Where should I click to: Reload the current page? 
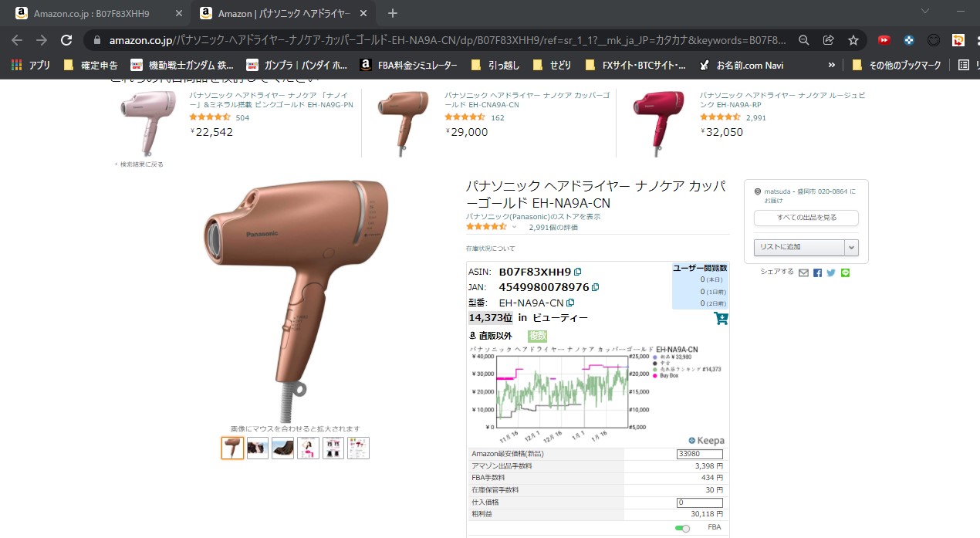(66, 40)
